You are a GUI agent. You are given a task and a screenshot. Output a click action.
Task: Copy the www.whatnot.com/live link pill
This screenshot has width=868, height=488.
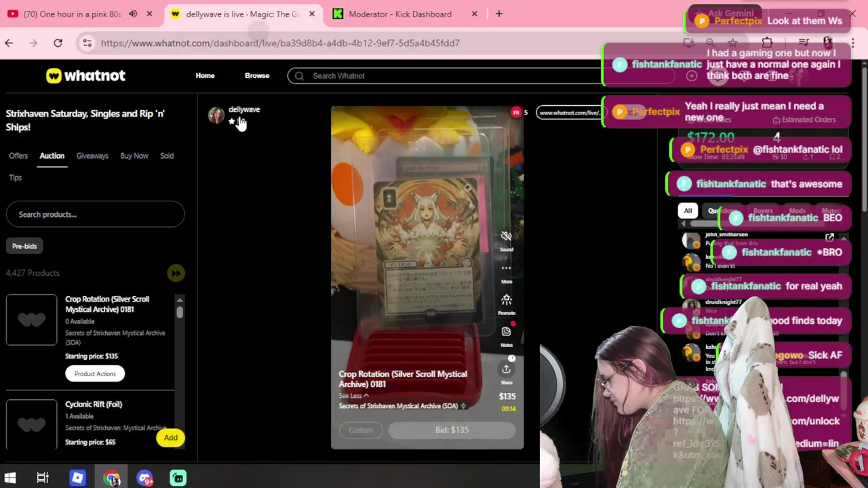pyautogui.click(x=570, y=113)
